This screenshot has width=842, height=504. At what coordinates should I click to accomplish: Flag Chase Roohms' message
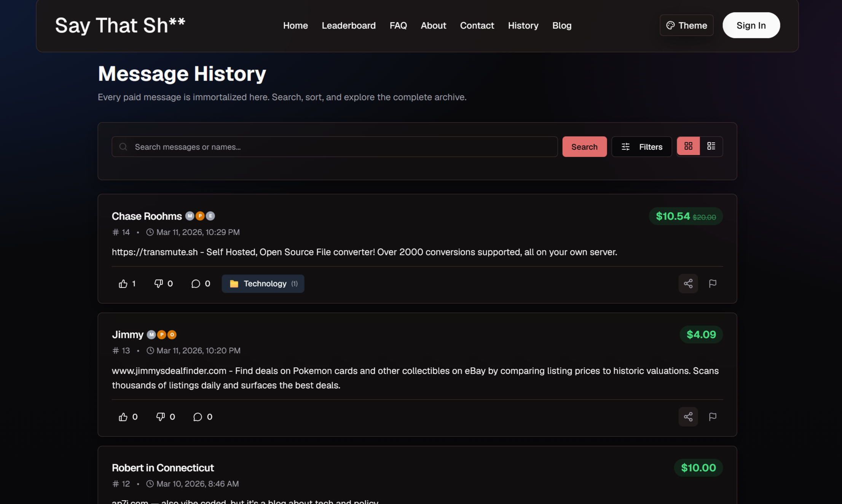[x=713, y=283]
